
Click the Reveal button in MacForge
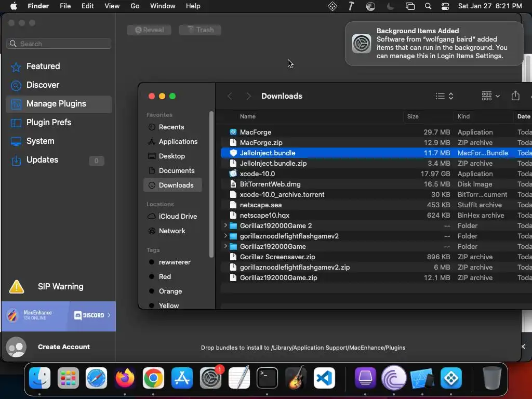click(x=149, y=30)
